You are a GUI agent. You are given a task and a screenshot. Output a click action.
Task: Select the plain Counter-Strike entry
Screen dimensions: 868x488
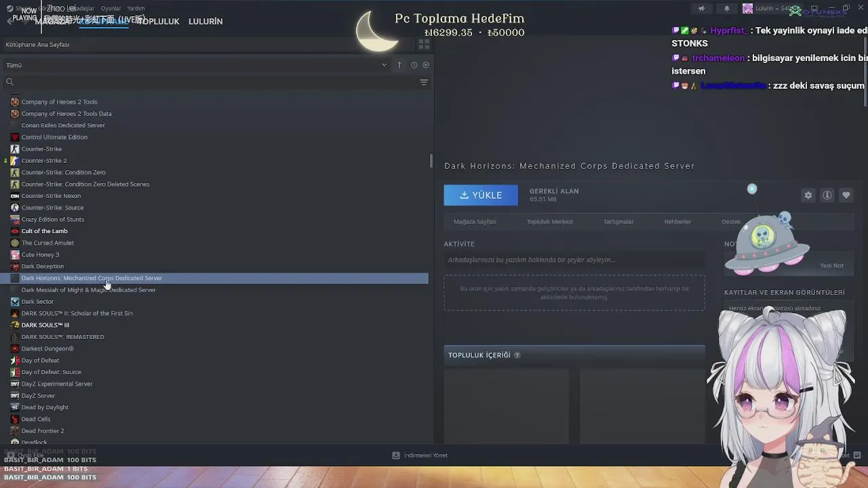coord(41,149)
